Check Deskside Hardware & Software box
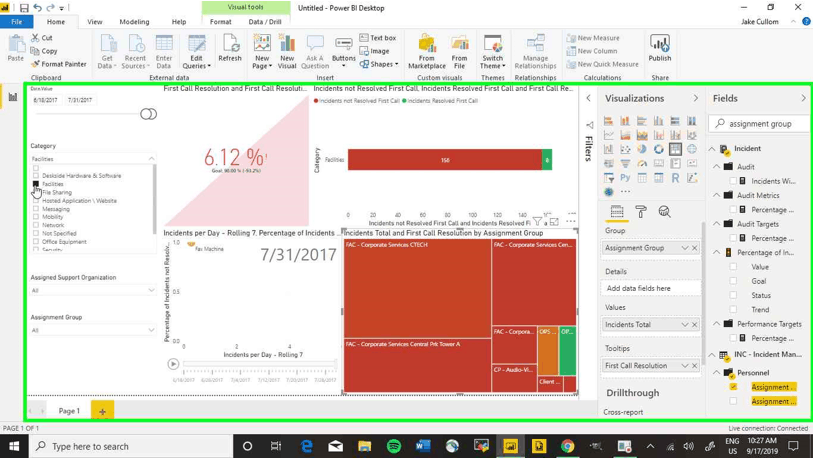 (36, 176)
